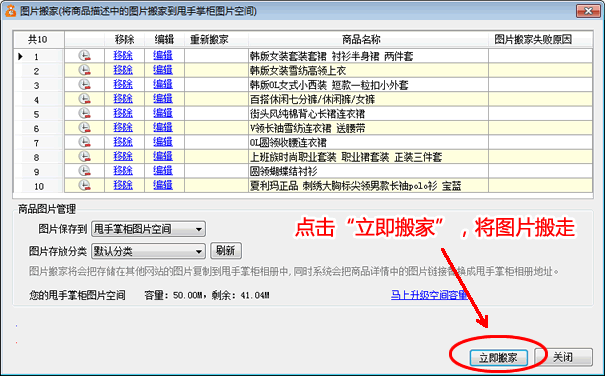Click 移除 link for row 2

pos(123,70)
